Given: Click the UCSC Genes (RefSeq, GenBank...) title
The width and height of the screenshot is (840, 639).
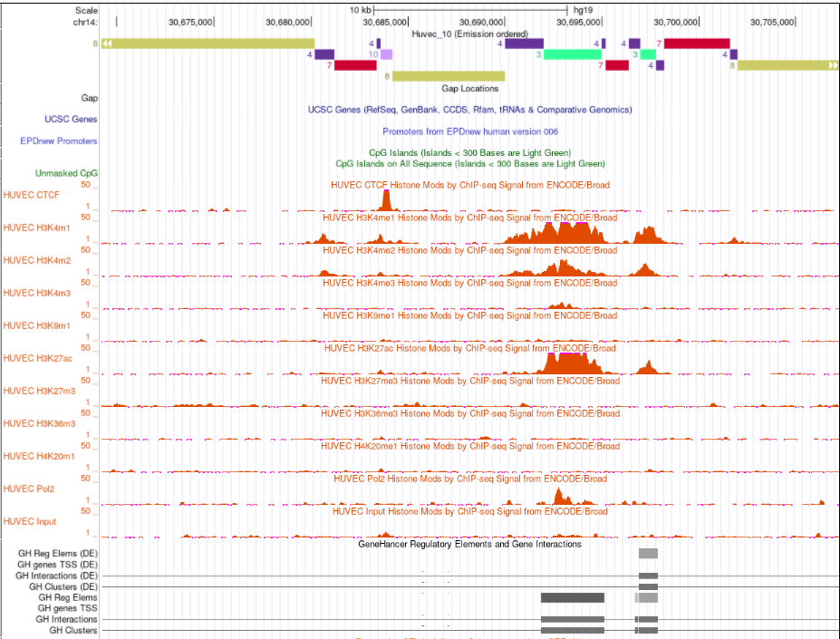Looking at the screenshot, I should [469, 110].
